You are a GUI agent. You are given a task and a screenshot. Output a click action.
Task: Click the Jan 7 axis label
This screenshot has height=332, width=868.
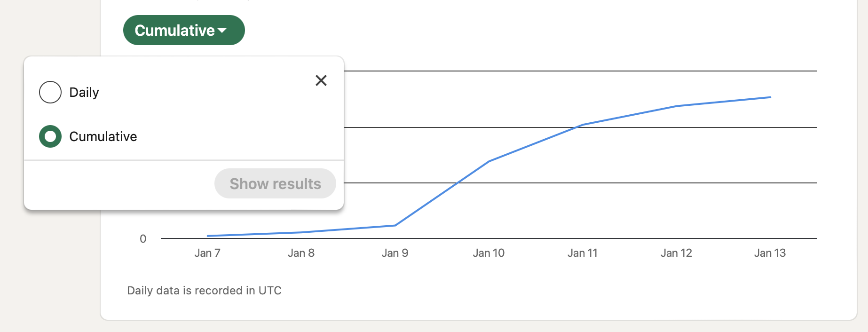point(207,253)
